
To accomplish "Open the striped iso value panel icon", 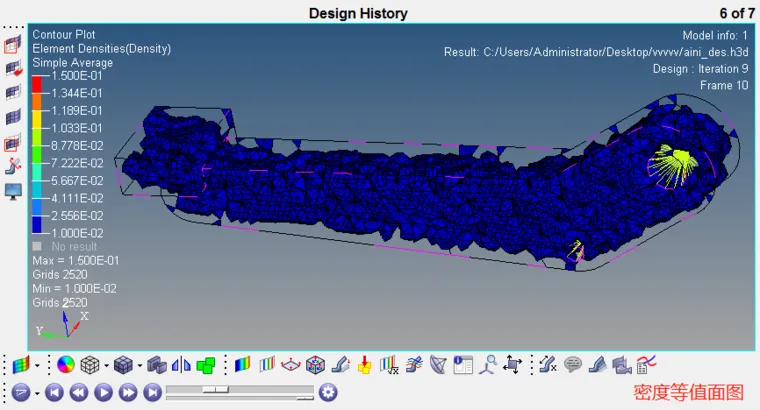I will [267, 364].
